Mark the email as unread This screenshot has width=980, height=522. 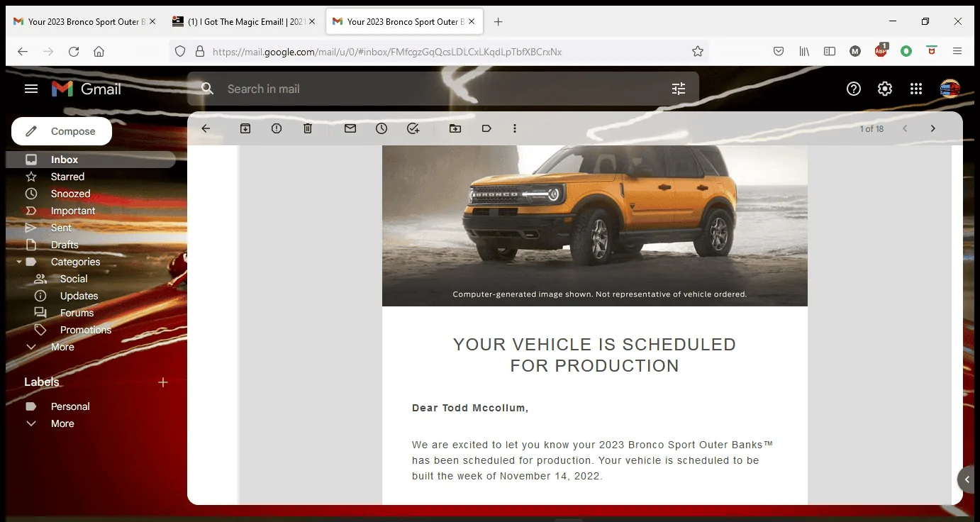pyautogui.click(x=350, y=128)
